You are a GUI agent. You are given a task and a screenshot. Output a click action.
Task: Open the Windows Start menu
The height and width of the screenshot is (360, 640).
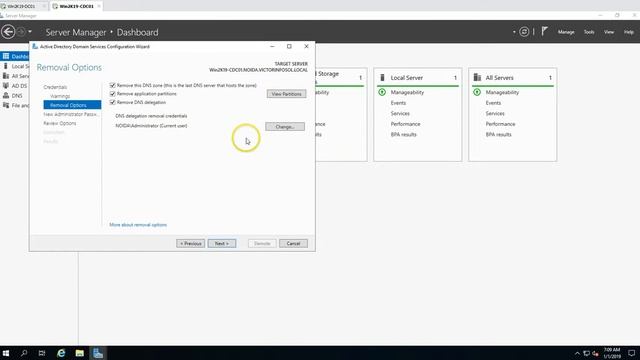coord(6,353)
